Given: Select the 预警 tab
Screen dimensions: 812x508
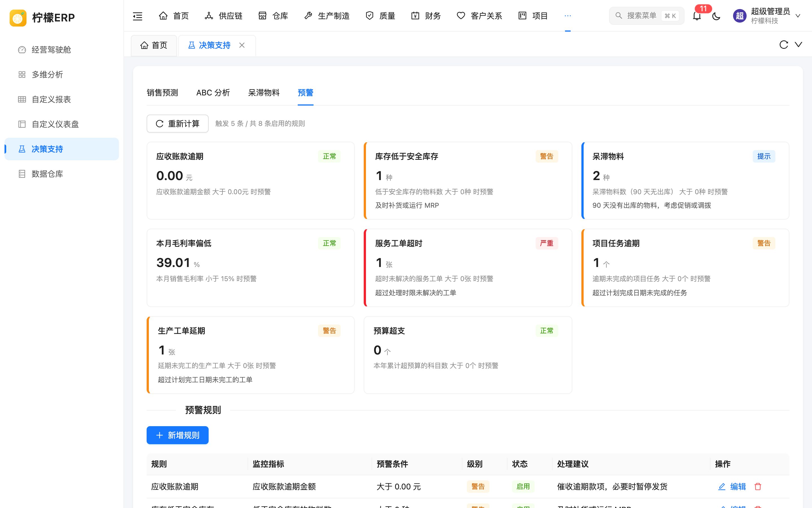Looking at the screenshot, I should point(305,93).
